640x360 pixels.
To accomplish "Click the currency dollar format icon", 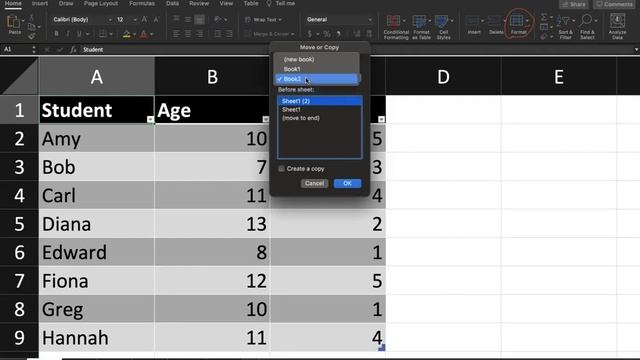I will [309, 34].
